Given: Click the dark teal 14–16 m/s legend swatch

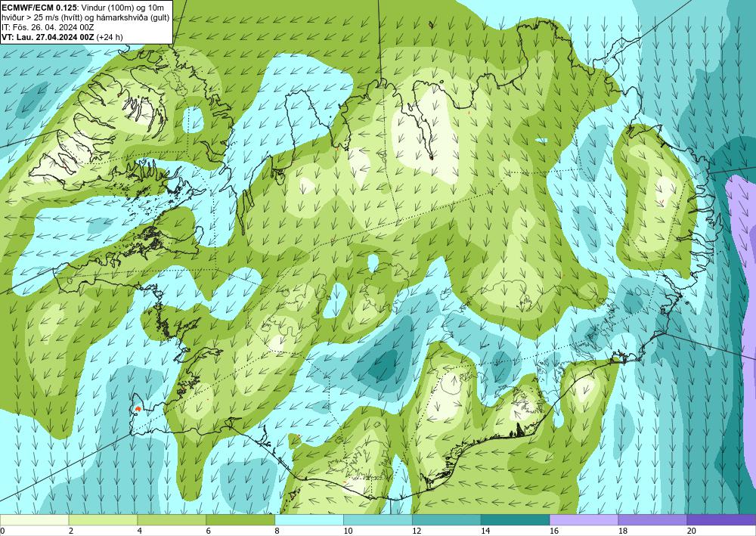Looking at the screenshot, I should click(x=516, y=520).
